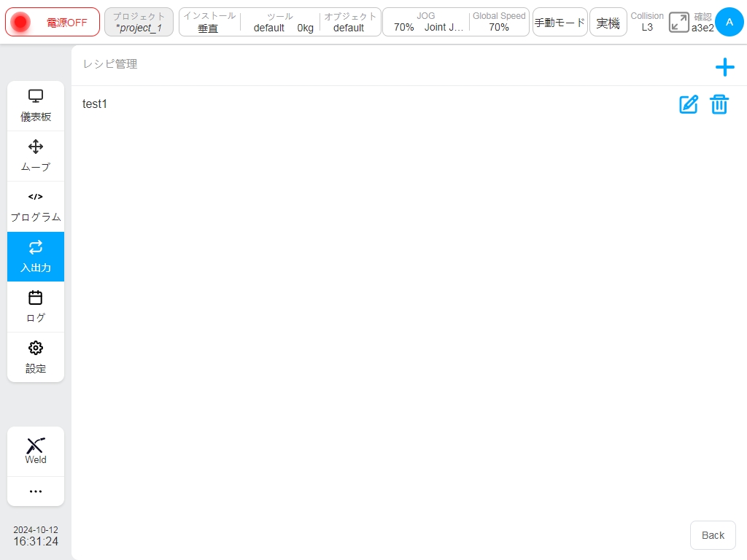This screenshot has width=747, height=560.
Task: Open the ムーブ move page
Action: 36,156
